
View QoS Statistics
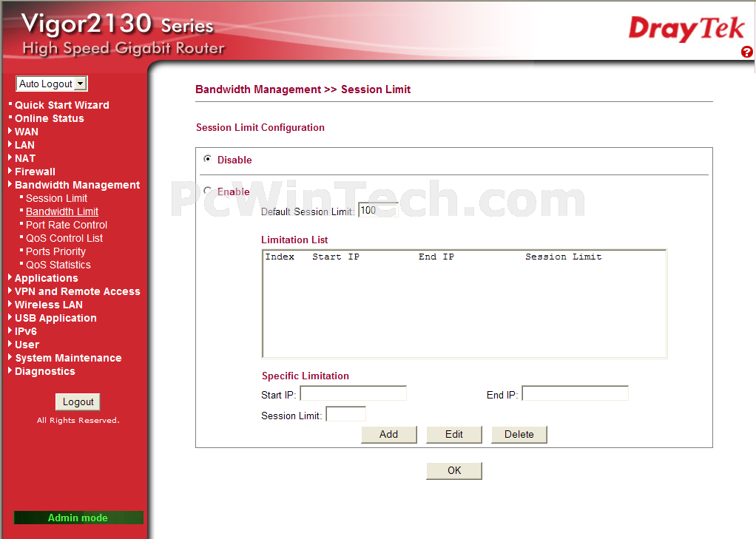tap(58, 265)
